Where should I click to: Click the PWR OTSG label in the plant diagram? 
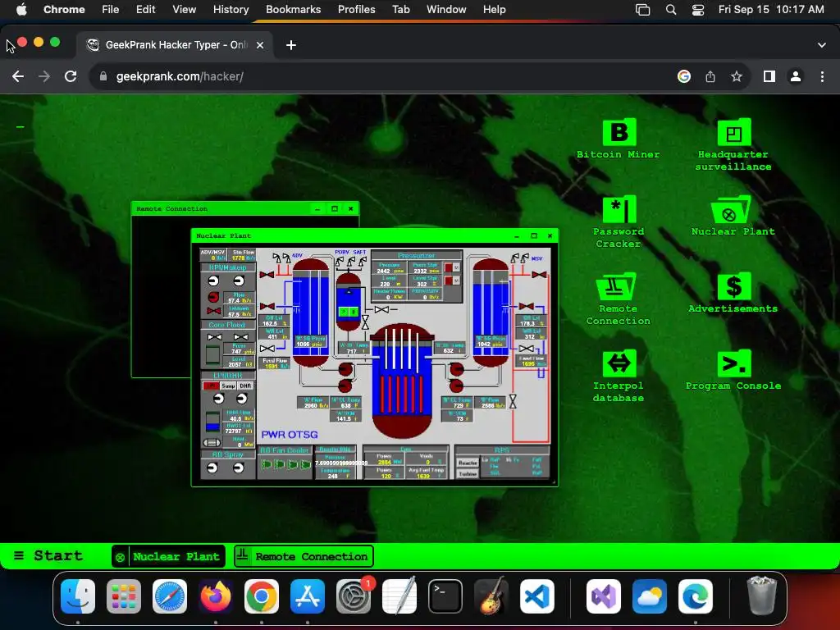290,435
